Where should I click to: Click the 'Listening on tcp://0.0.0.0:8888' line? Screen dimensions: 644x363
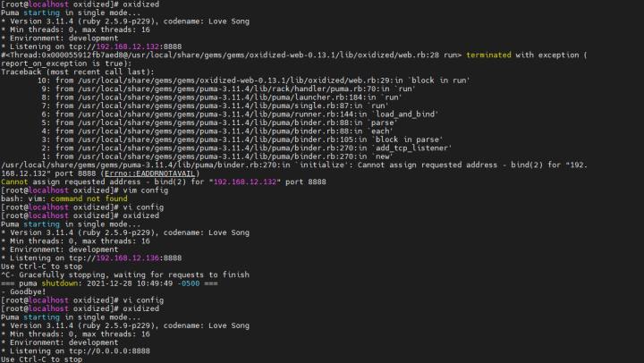[75, 350]
